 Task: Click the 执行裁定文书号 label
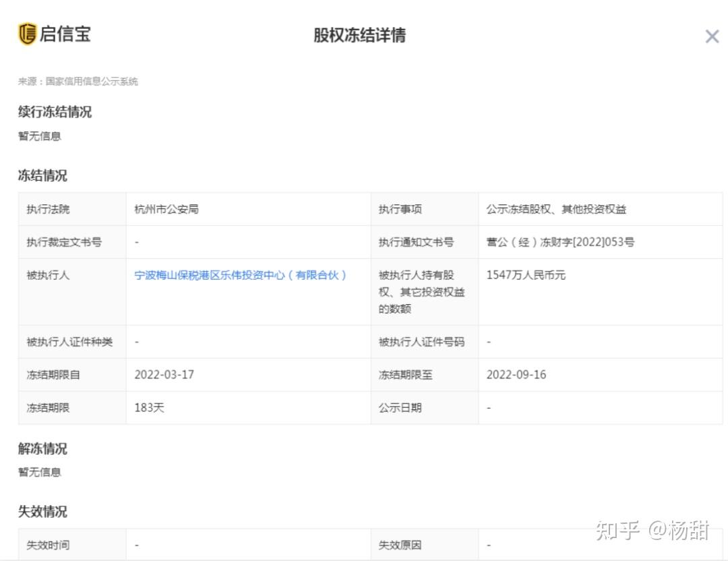click(x=64, y=242)
